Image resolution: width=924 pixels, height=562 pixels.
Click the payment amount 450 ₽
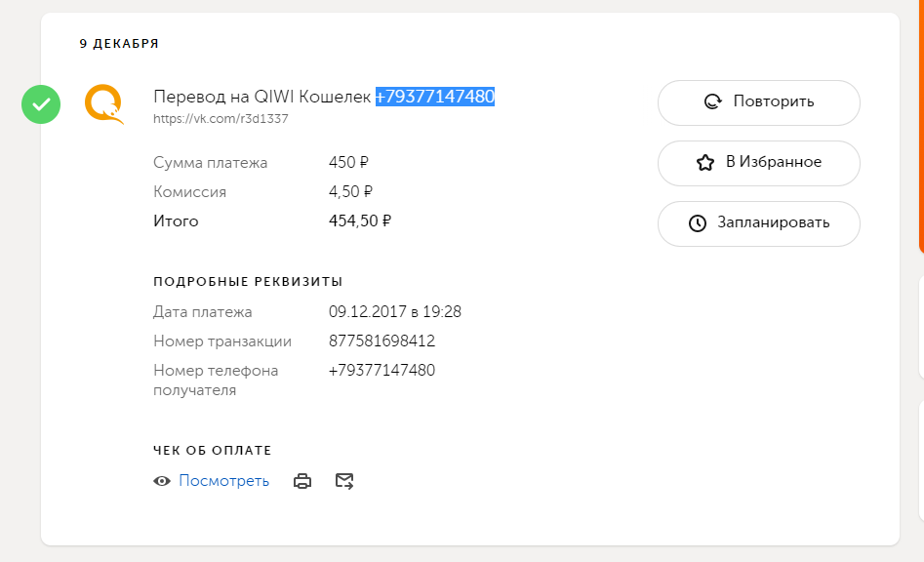tap(348, 163)
